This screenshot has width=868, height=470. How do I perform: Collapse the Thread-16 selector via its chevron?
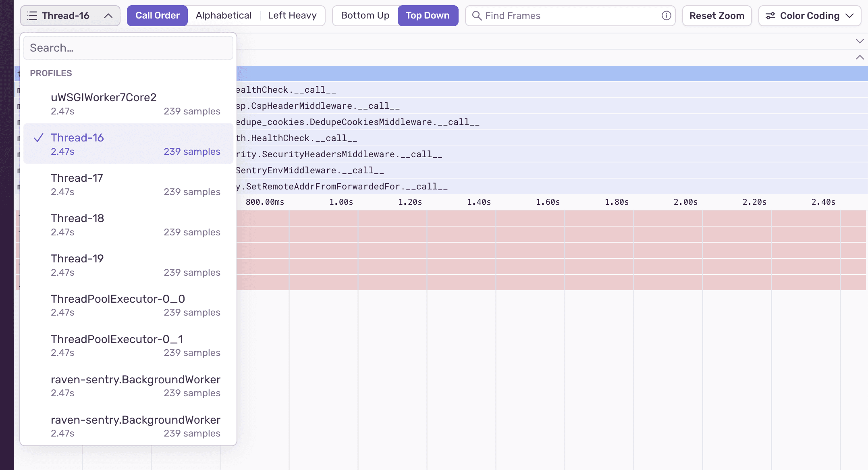coord(107,16)
